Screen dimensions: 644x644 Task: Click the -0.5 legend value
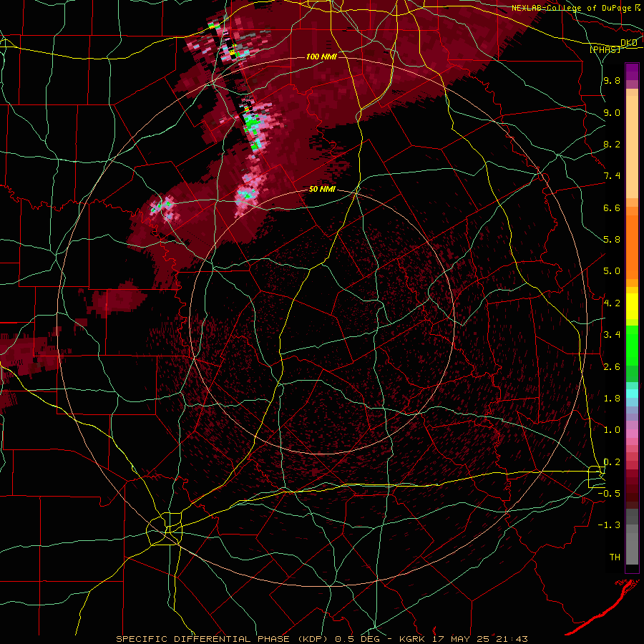pos(609,494)
